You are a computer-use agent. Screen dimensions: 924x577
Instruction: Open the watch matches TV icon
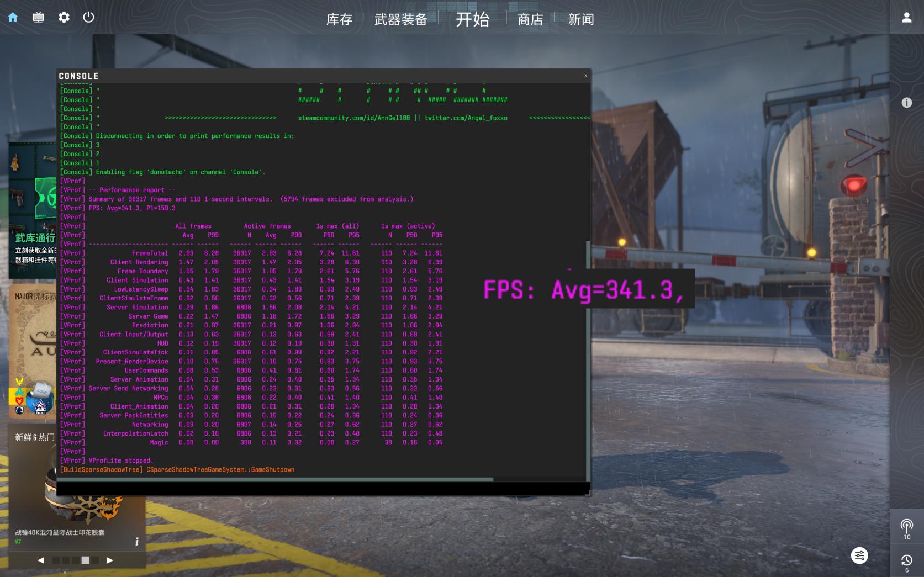(38, 17)
